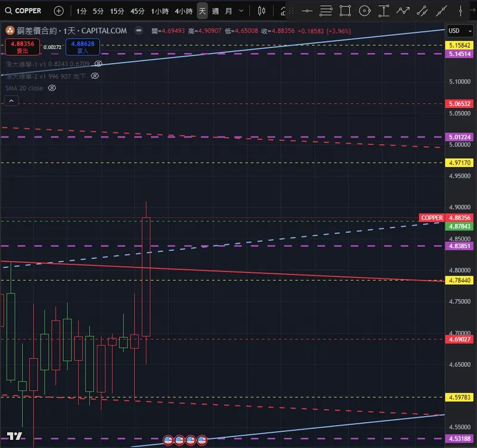Screen dimensions: 477x448
Task: Select the 45分 interval
Action: point(137,11)
